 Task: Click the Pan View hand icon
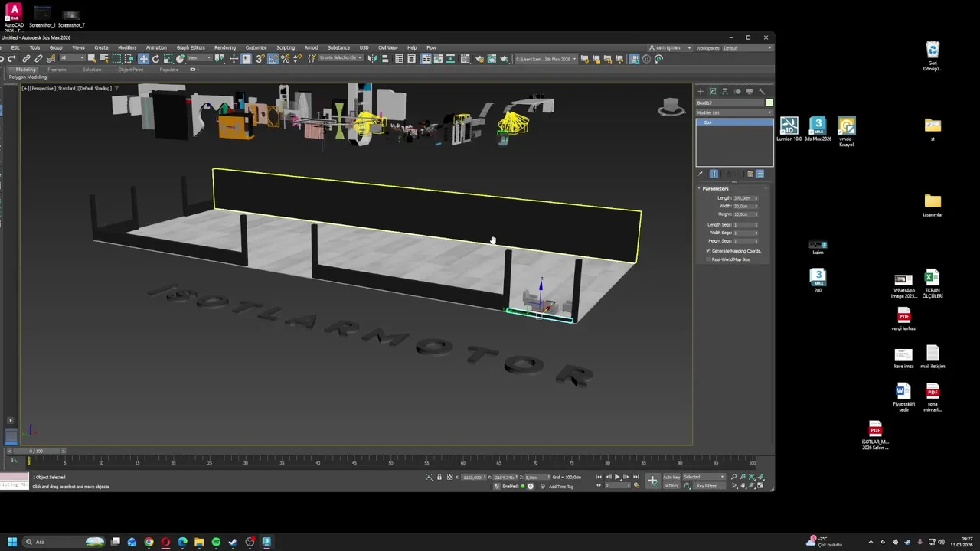click(x=743, y=486)
